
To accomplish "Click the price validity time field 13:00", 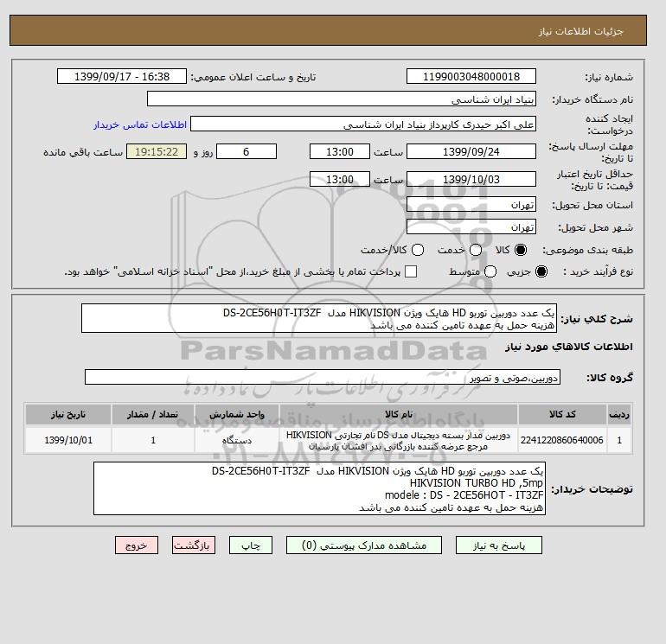I will [340, 179].
